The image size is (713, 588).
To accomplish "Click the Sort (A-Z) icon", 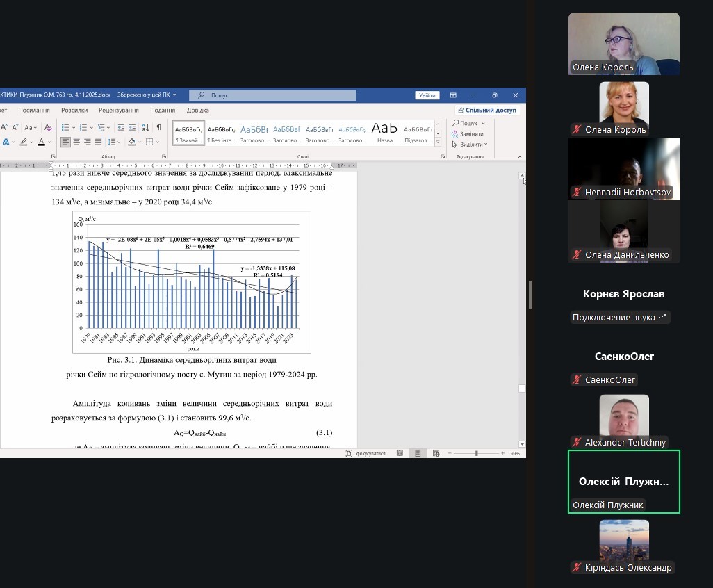I will 145,127.
